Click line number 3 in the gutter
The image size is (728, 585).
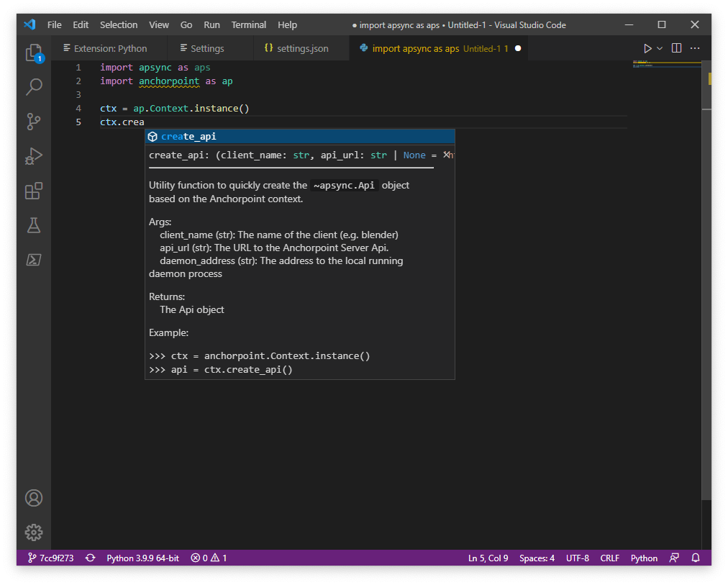pyautogui.click(x=78, y=95)
